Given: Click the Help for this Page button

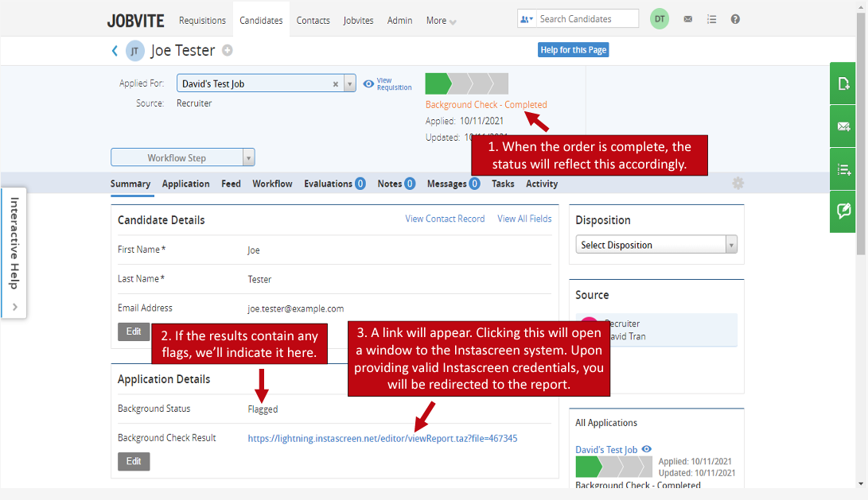Looking at the screenshot, I should (573, 50).
